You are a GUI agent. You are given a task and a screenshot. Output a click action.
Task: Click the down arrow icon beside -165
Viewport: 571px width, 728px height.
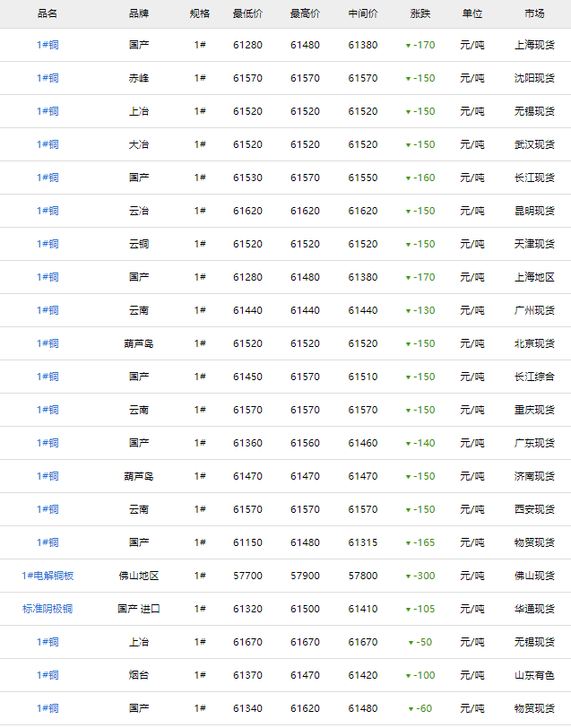(x=408, y=543)
